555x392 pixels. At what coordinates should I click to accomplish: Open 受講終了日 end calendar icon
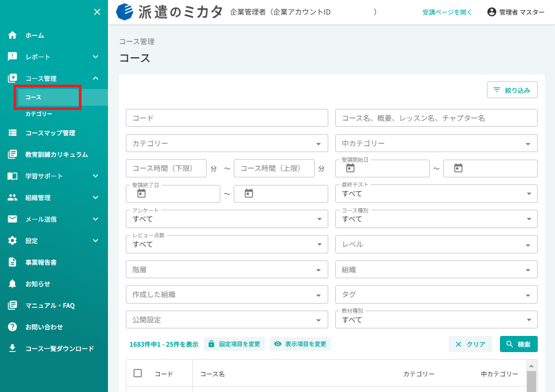pyautogui.click(x=249, y=194)
